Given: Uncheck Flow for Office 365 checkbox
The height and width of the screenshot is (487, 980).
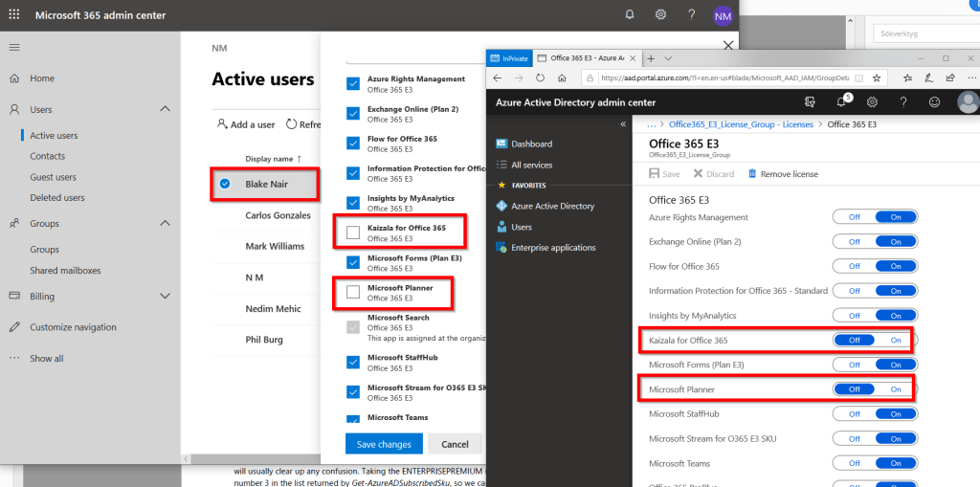Looking at the screenshot, I should coord(353,144).
